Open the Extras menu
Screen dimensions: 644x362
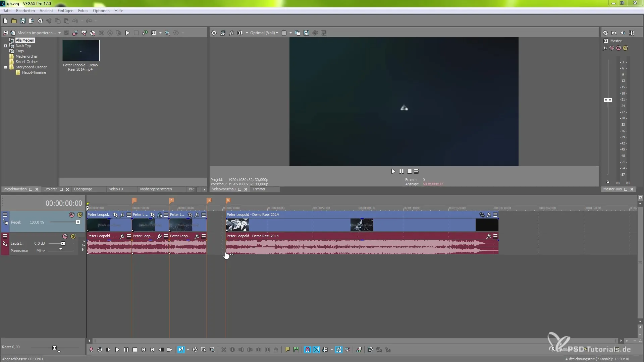tap(83, 11)
